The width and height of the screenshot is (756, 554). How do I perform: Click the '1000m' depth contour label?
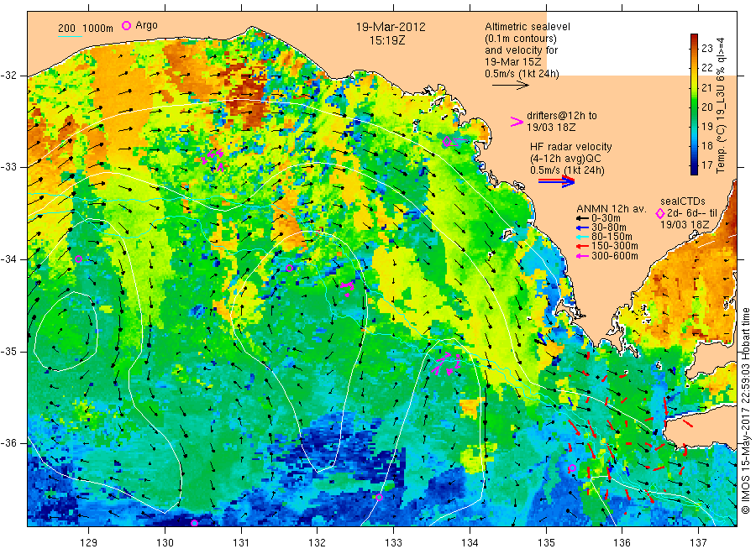pos(98,29)
